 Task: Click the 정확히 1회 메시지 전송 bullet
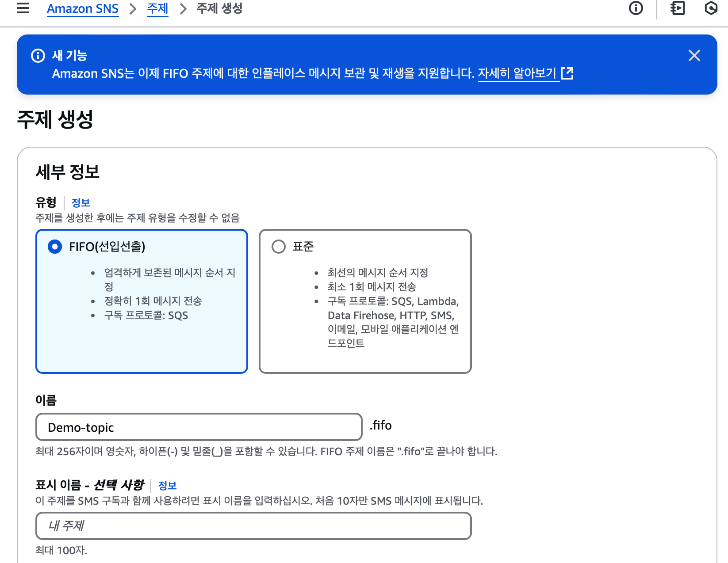click(153, 301)
